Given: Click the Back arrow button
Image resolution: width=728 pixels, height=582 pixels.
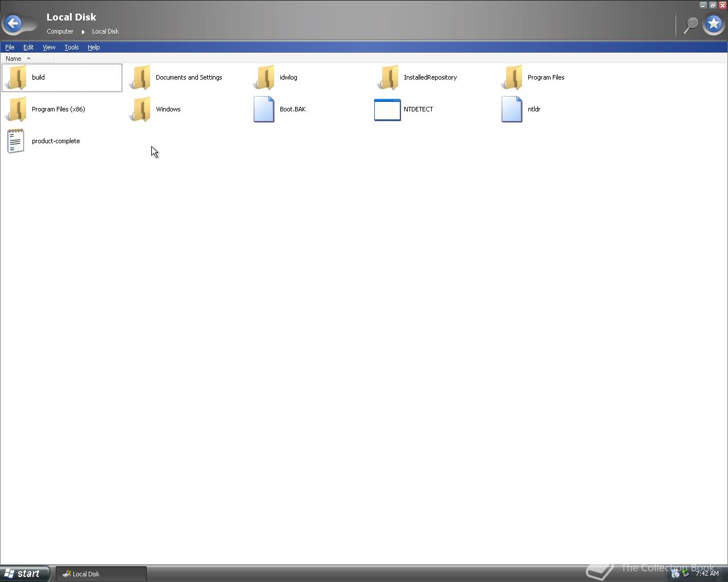Looking at the screenshot, I should coord(14,23).
